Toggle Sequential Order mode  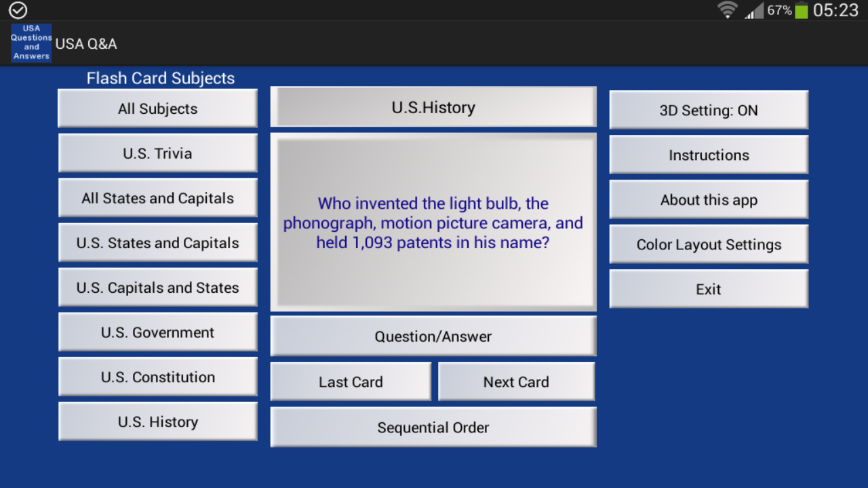433,427
